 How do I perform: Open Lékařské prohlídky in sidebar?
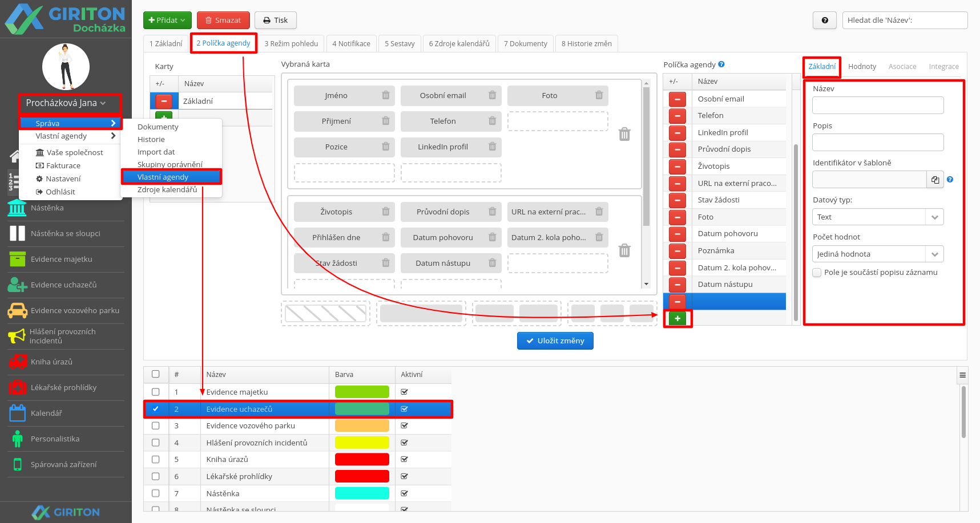66,387
